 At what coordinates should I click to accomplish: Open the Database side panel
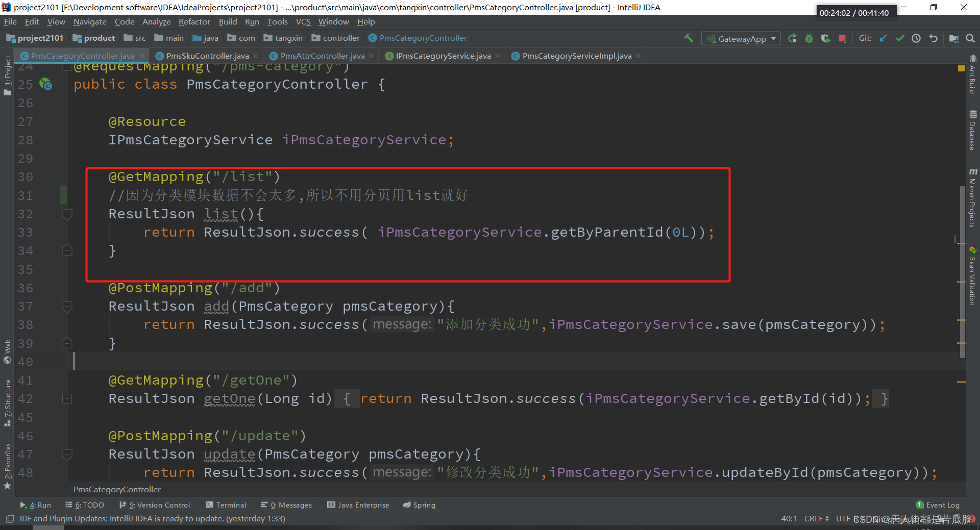point(973,131)
